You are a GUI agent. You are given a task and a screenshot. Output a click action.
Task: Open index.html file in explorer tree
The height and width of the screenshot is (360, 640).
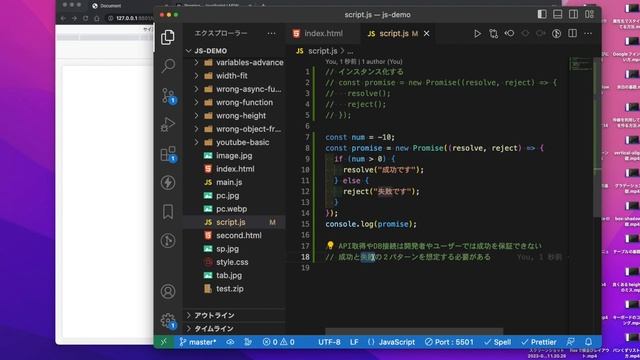[235, 169]
